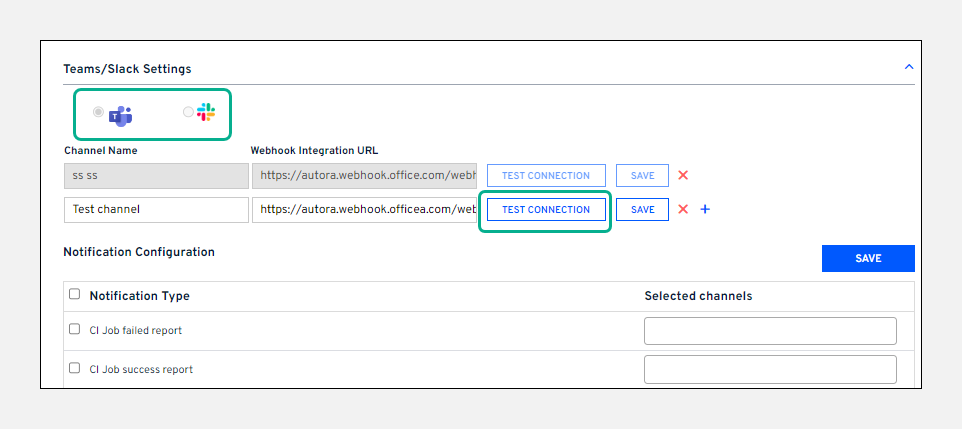
Task: Test connection for Test channel webhook
Action: tap(546, 210)
